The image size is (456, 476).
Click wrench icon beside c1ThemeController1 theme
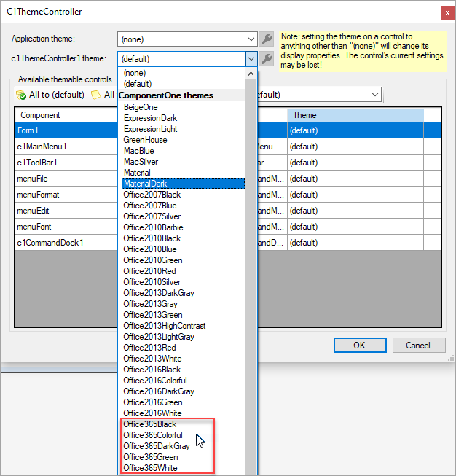[267, 59]
